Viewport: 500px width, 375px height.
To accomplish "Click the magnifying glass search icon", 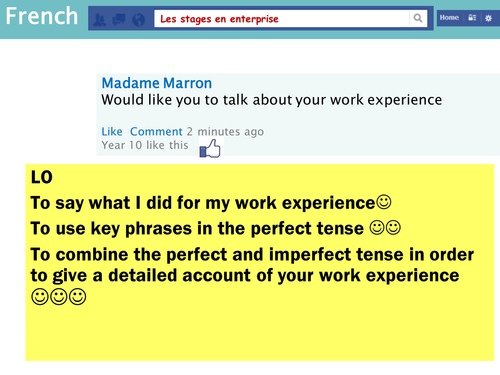I will [418, 18].
